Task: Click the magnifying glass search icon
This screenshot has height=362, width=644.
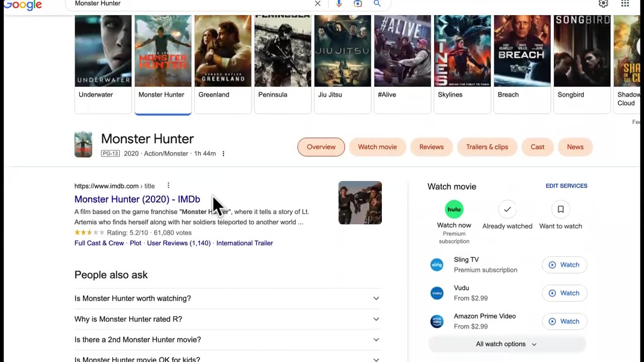Action: [377, 4]
